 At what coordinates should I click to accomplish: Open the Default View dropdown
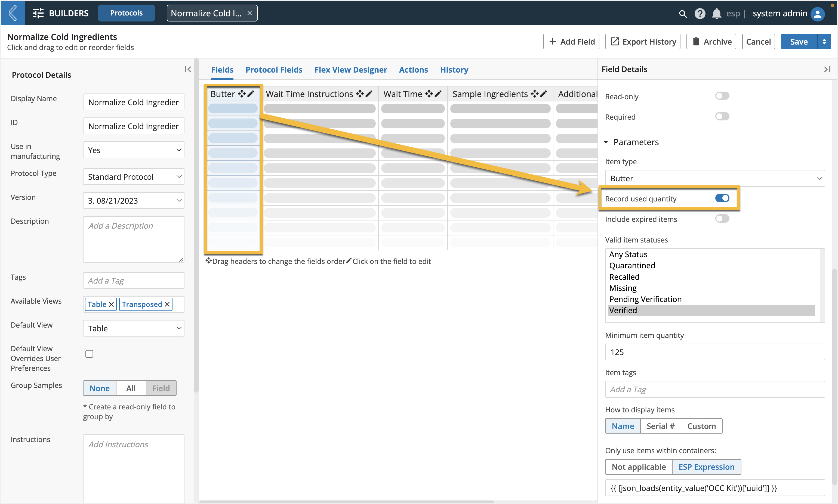(x=134, y=328)
